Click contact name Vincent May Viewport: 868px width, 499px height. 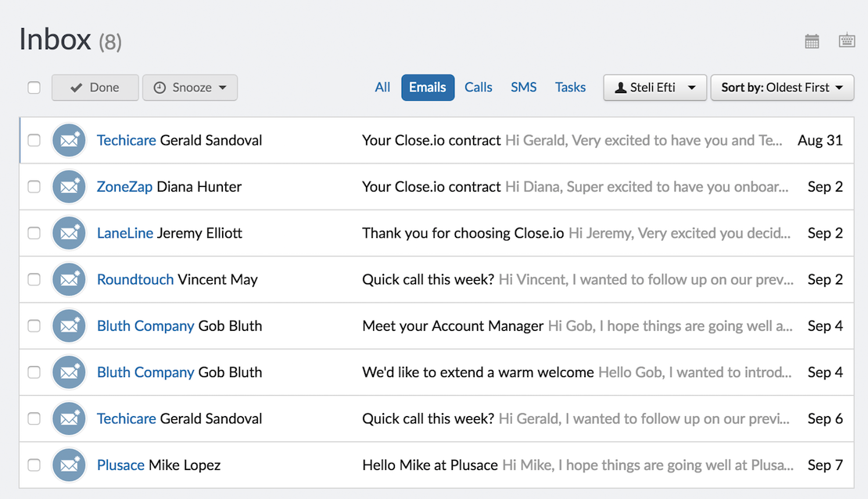(x=217, y=280)
